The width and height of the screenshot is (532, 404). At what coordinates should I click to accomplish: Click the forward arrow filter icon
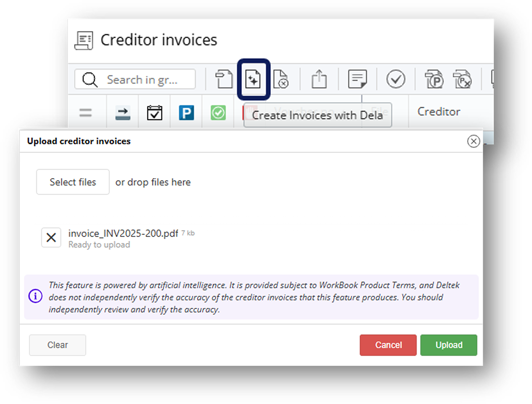coord(123,112)
